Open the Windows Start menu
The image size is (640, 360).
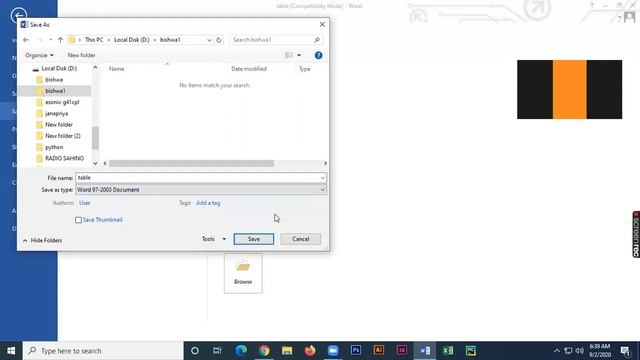(11, 351)
